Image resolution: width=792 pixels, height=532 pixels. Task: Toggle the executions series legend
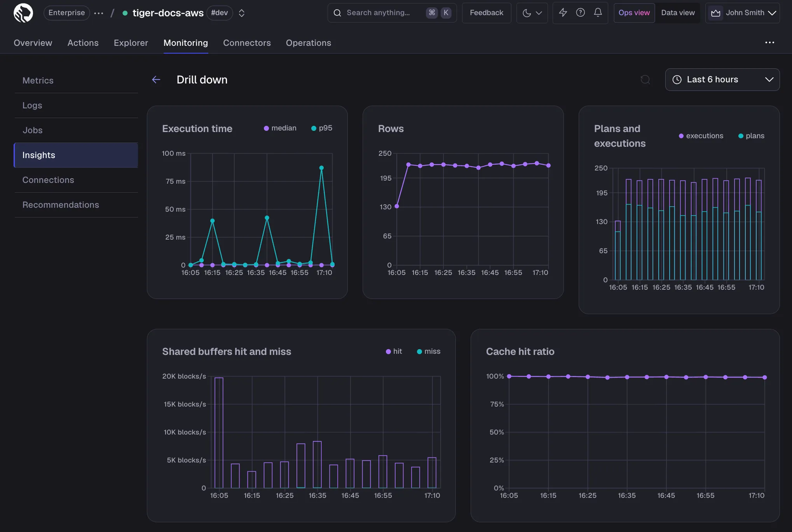(701, 136)
